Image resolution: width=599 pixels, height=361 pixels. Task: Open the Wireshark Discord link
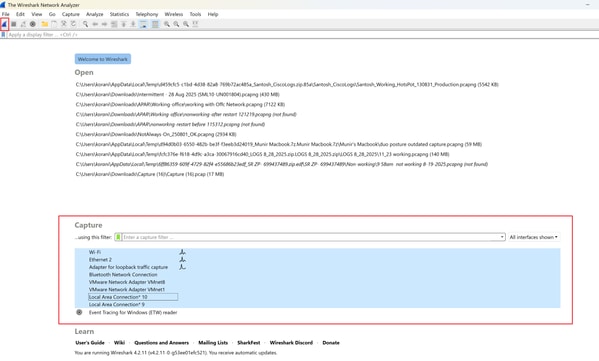point(291,343)
